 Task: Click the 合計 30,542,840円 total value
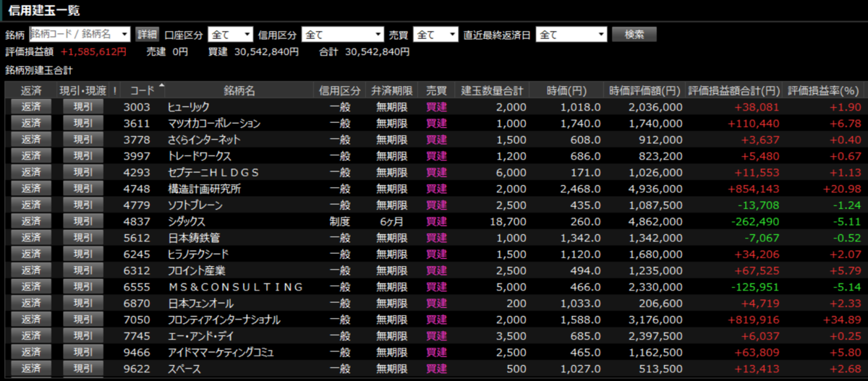[x=377, y=52]
